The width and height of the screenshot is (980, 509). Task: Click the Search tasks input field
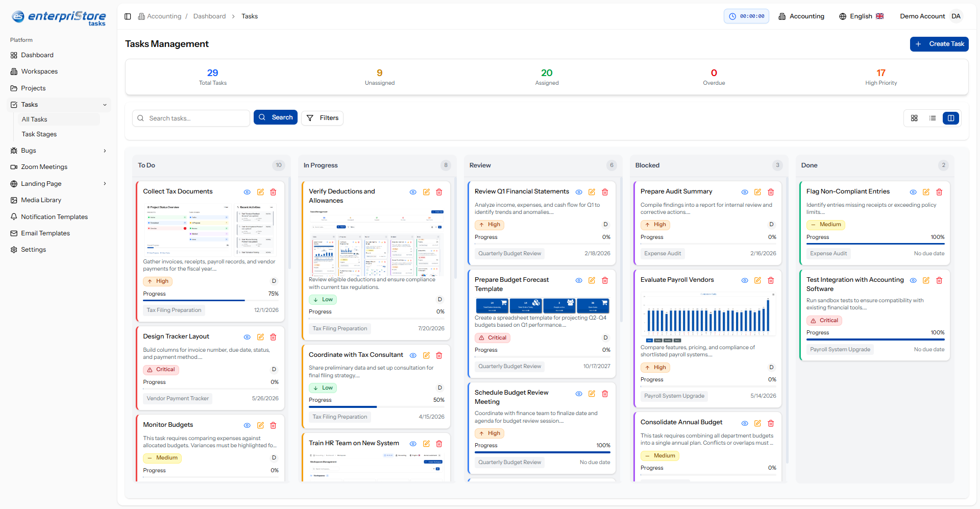[x=197, y=118]
